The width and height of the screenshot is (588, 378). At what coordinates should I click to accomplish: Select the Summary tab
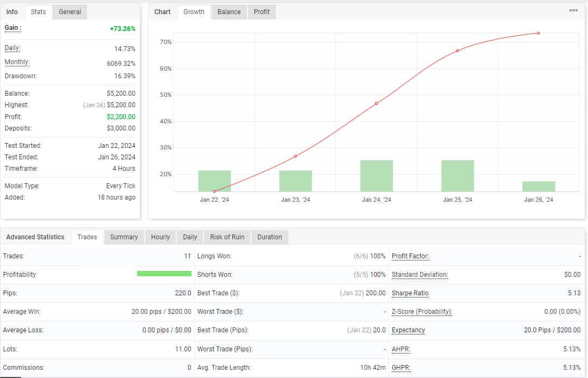tap(123, 237)
